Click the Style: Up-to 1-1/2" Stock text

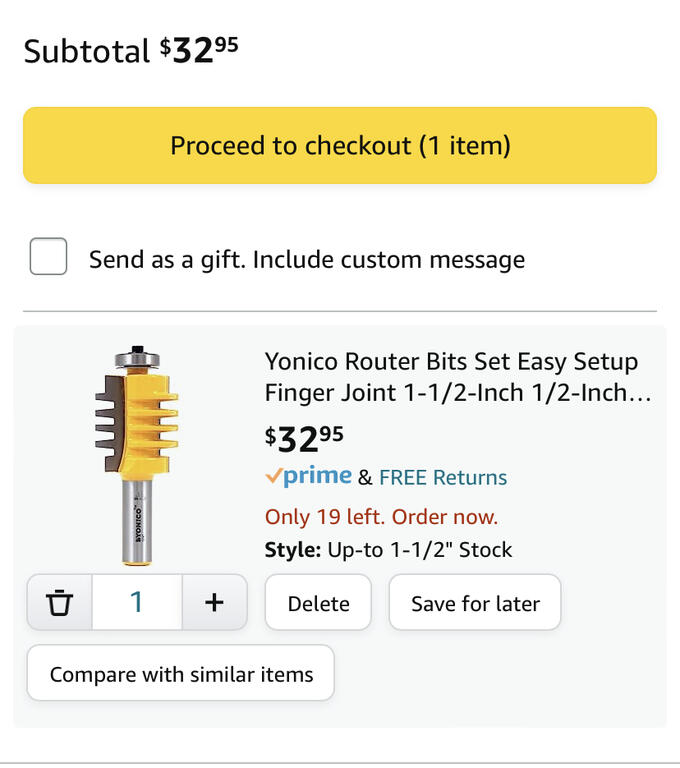(x=388, y=550)
